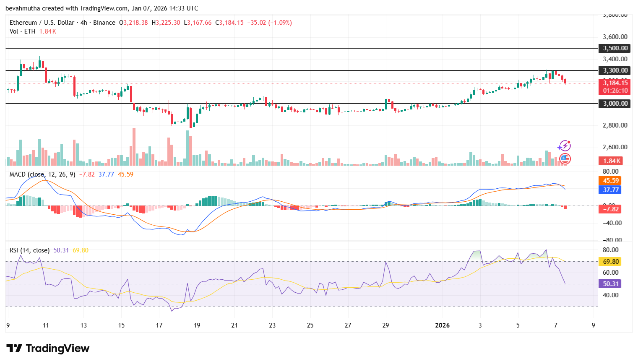Viewport: 638px width, 364px height.
Task: Click the TradingView.com watermark link
Action: point(102,8)
